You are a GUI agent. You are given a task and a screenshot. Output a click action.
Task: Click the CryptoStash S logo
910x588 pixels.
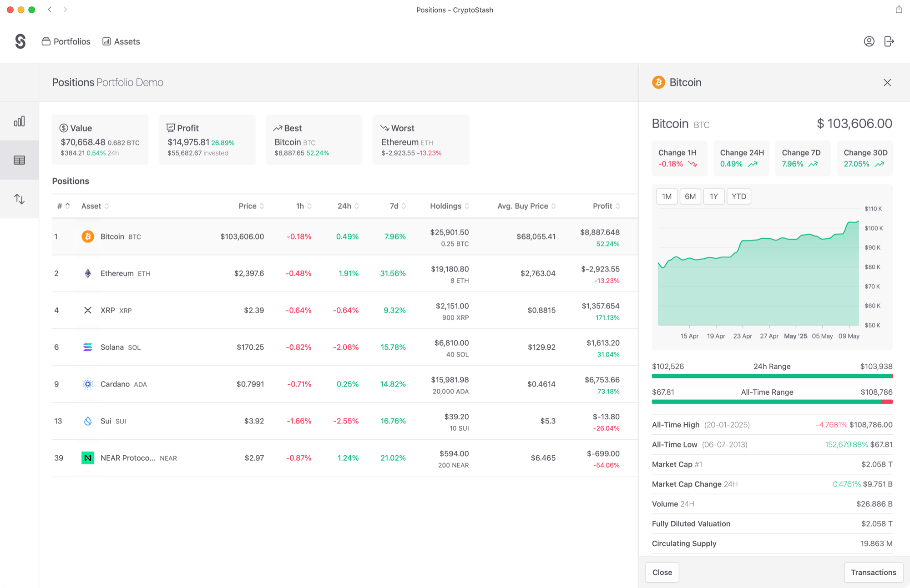coord(20,41)
